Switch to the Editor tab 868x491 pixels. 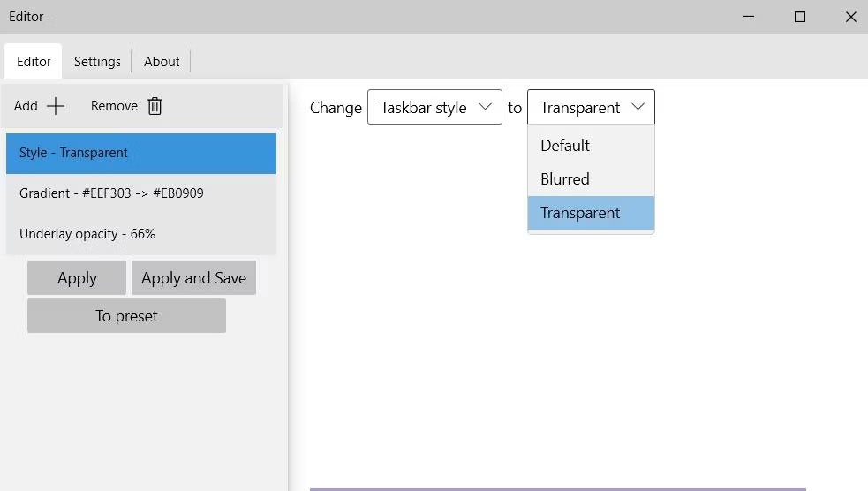[34, 62]
